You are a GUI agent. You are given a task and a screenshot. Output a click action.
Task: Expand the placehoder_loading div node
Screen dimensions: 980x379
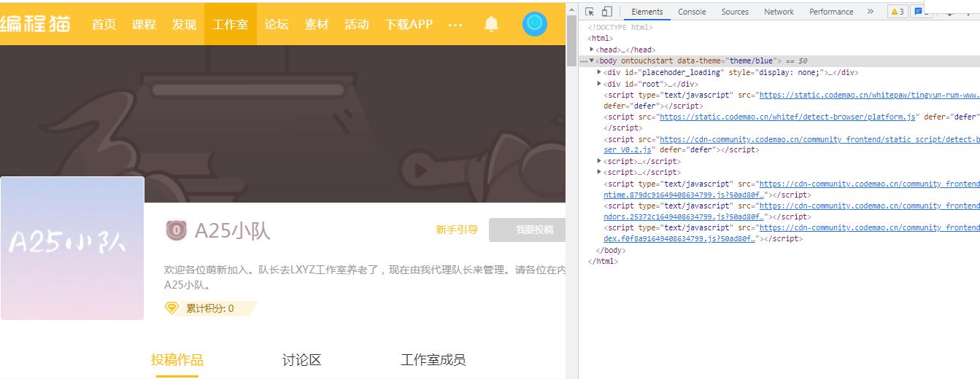[599, 72]
